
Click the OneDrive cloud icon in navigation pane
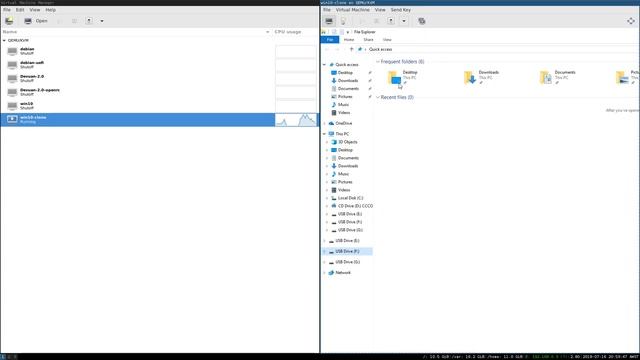point(331,123)
